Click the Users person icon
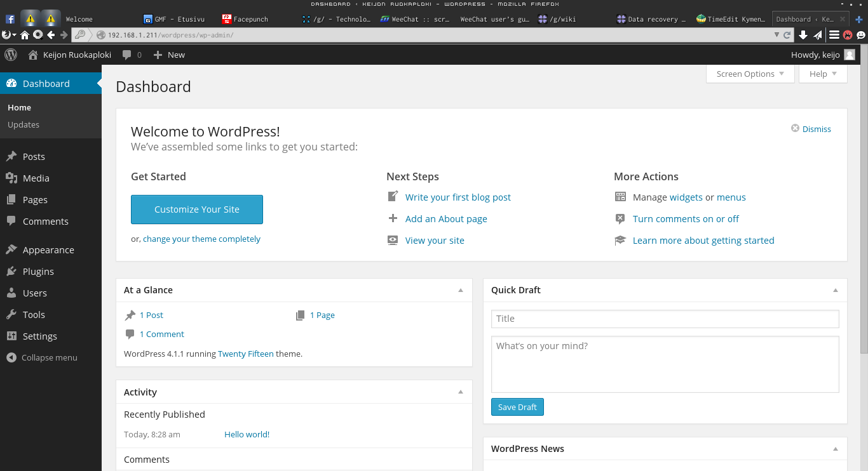 [x=11, y=293]
